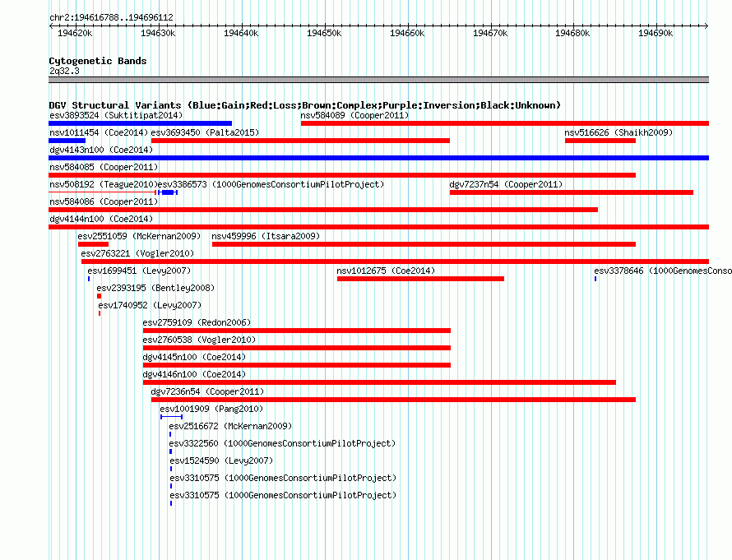This screenshot has height=560, width=732.
Task: Click the small red block under esv2393195
Action: 99,296
